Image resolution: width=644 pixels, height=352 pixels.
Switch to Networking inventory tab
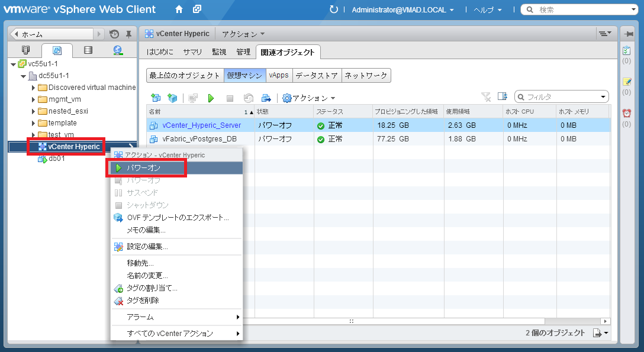(x=118, y=50)
